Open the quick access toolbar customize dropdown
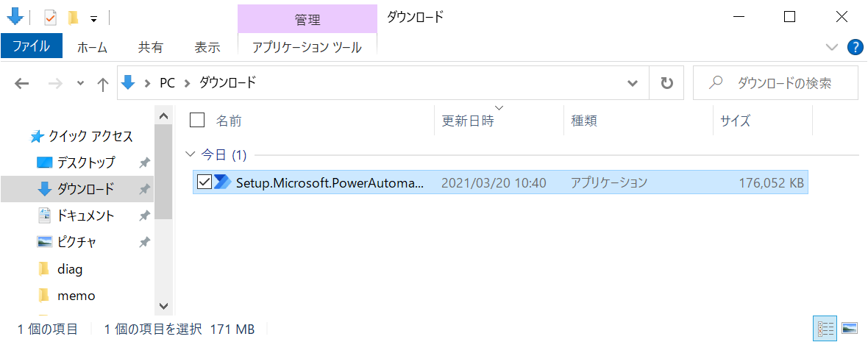 point(93,19)
